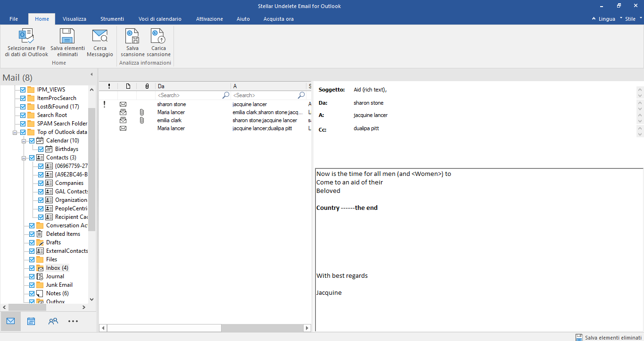Switch to Calendar view icon in bottom bar
This screenshot has width=644, height=341.
point(31,321)
